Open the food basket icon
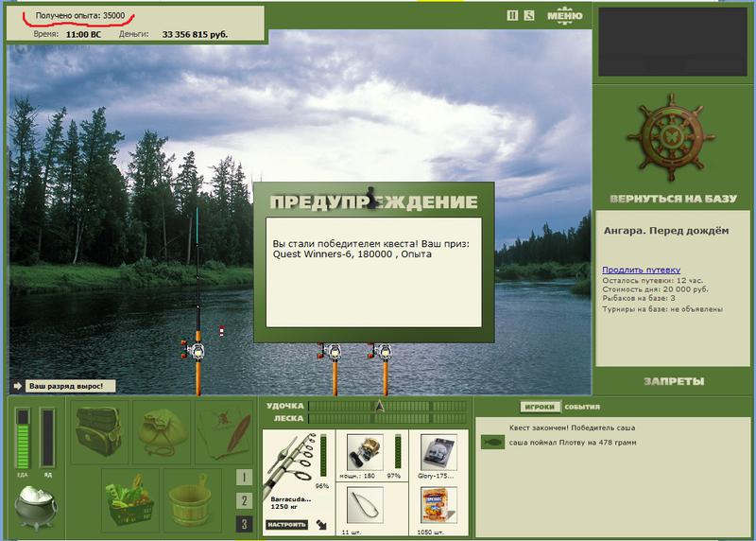The width and height of the screenshot is (756, 541). pos(130,500)
